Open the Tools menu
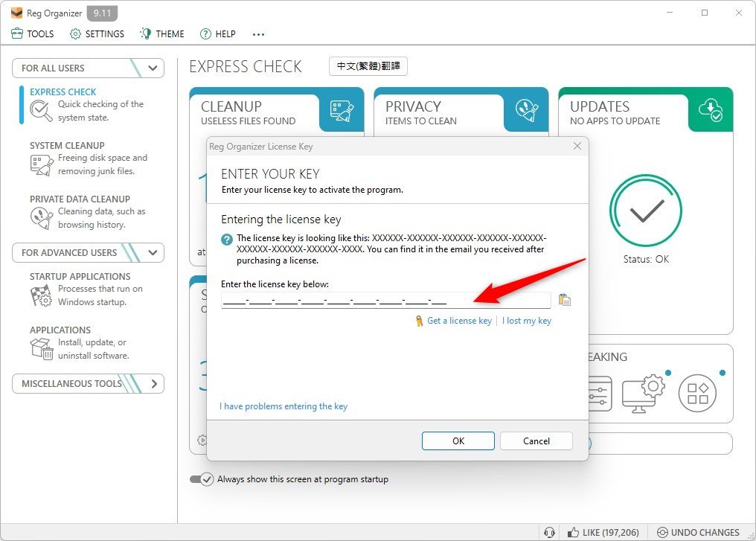756x541 pixels. [32, 33]
